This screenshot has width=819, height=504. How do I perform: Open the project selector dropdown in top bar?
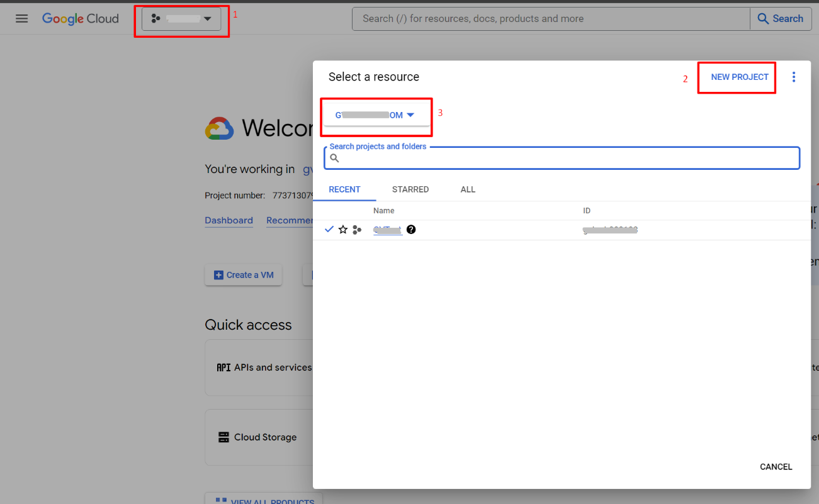[181, 19]
